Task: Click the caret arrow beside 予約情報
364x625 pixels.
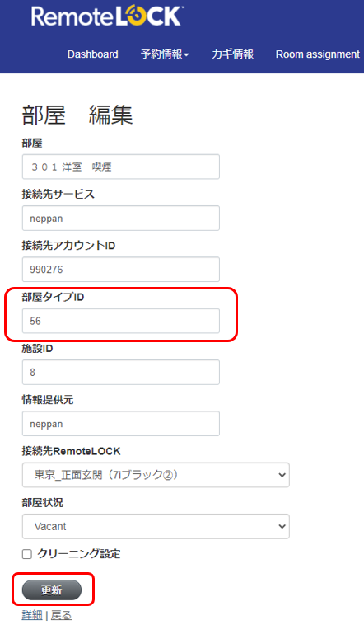Action: [x=186, y=55]
